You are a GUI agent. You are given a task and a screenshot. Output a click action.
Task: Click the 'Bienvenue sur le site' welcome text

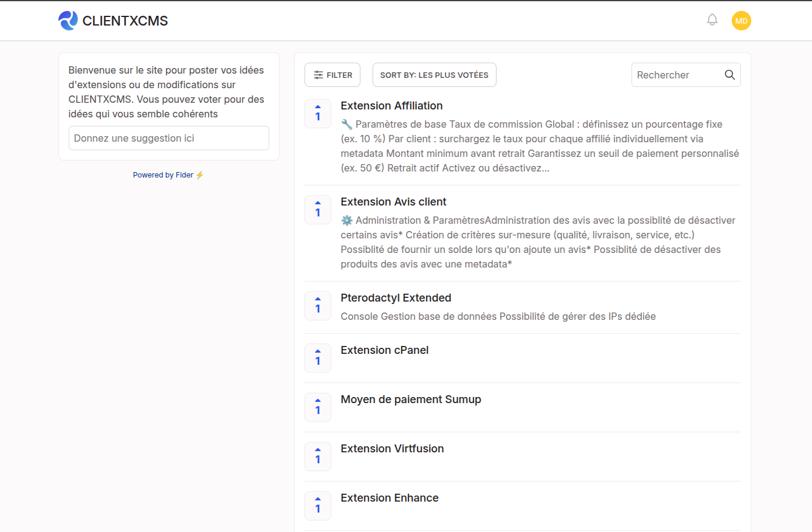click(x=167, y=92)
